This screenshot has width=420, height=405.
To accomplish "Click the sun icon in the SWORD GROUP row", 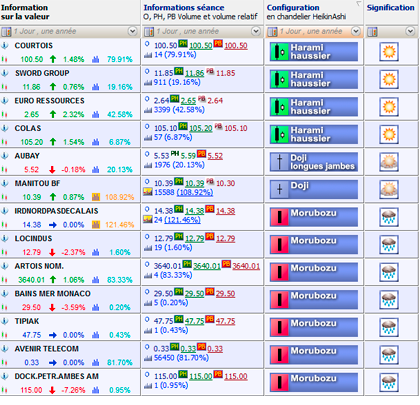I will point(389,79).
